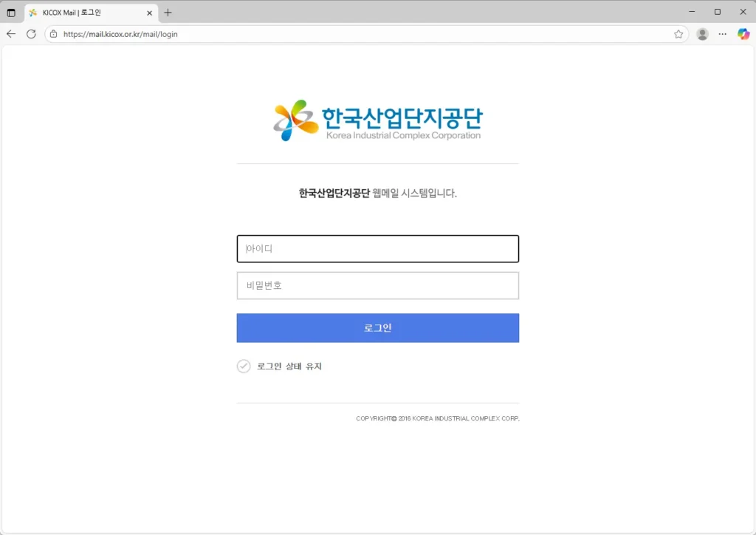Minimize the browser window
The image size is (756, 535).
click(x=692, y=12)
